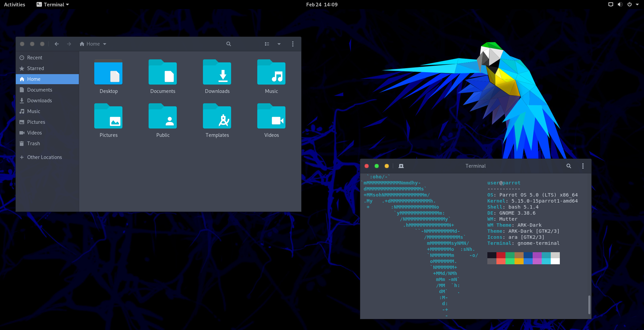The width and height of the screenshot is (644, 330).
Task: Open the Home breadcrumb dropdown
Action: 104,44
